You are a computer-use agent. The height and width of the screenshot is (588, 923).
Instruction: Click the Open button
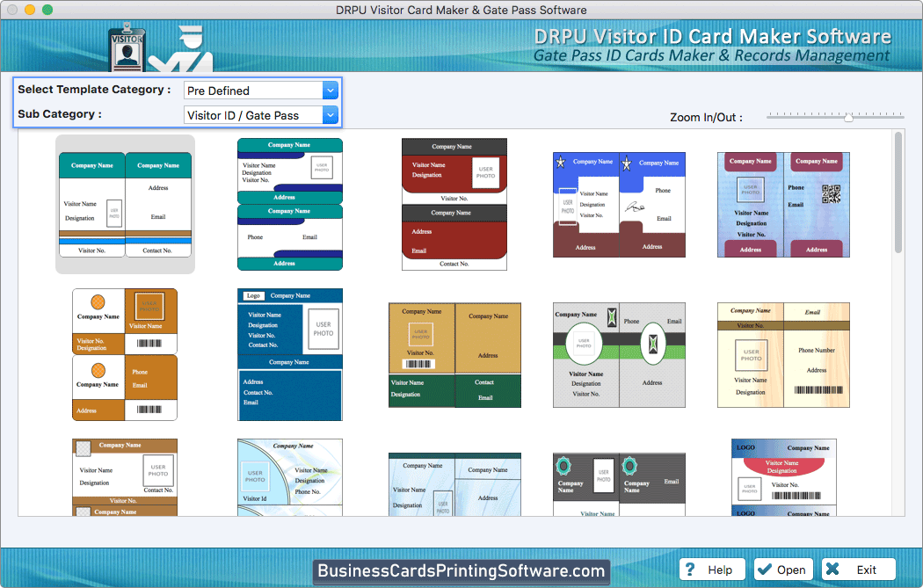pos(783,570)
